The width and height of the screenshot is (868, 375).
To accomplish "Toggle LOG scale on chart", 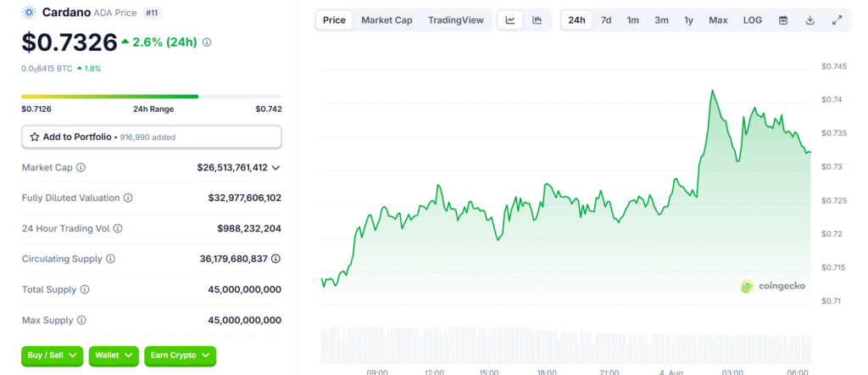I will click(752, 20).
